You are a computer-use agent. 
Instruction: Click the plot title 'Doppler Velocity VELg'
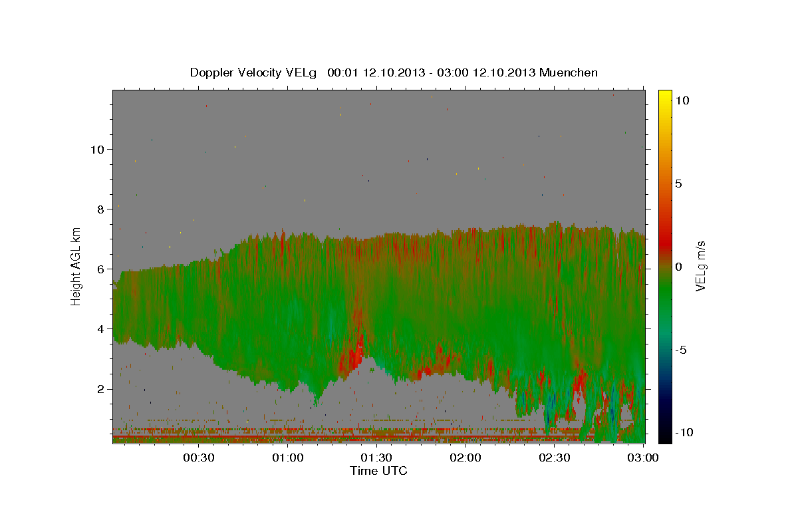253,72
